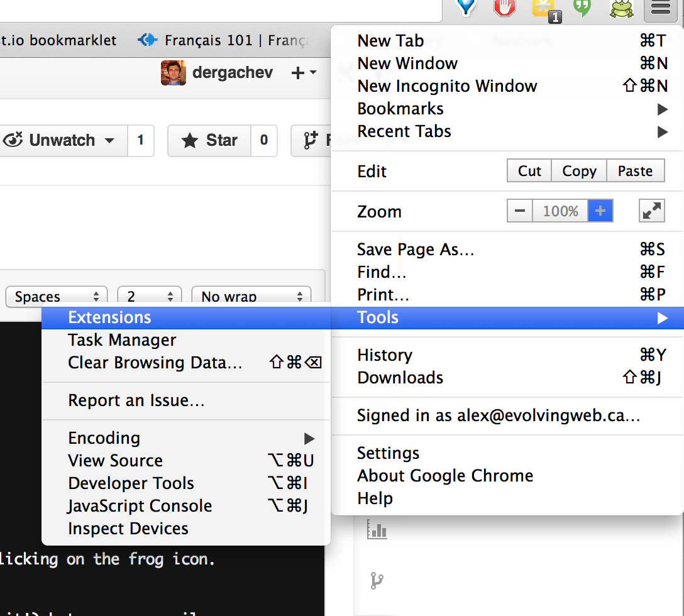Click the red stop-hand Adblock icon
The width and height of the screenshot is (684, 616).
point(505,8)
